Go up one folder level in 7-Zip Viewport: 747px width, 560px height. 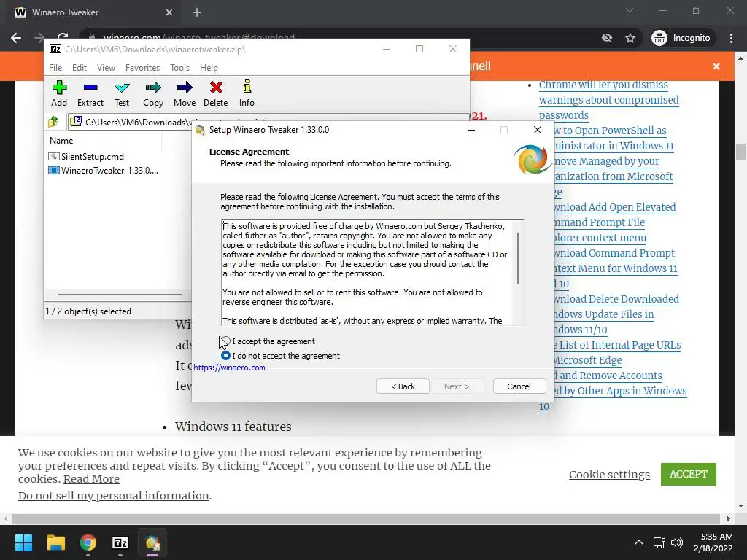(x=53, y=122)
